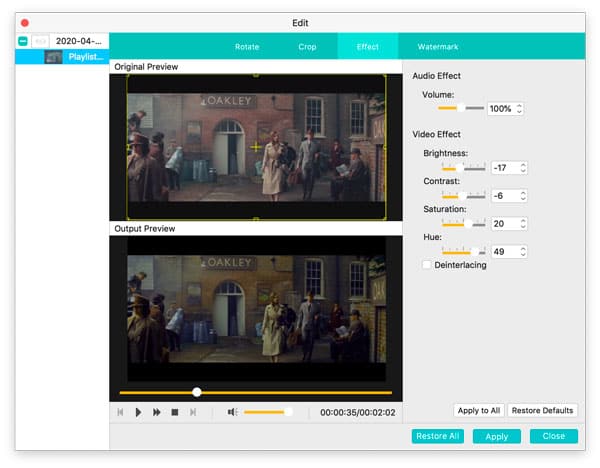Stop the video playback
Viewport: 600px width, 468px height.
[x=175, y=412]
